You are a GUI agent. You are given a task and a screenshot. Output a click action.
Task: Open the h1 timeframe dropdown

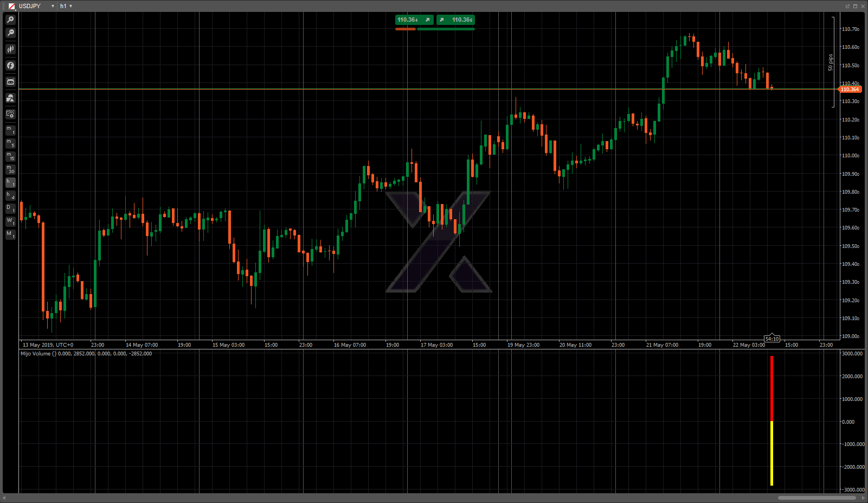pyautogui.click(x=70, y=6)
